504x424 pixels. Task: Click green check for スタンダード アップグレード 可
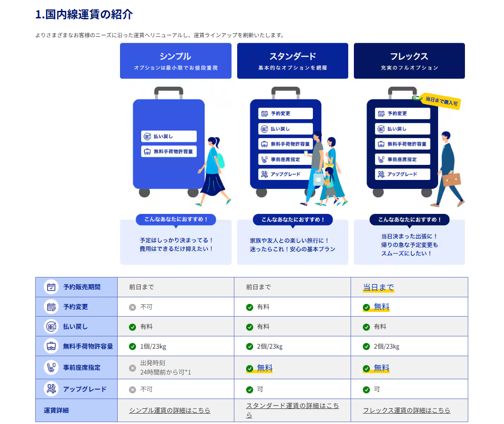[249, 390]
